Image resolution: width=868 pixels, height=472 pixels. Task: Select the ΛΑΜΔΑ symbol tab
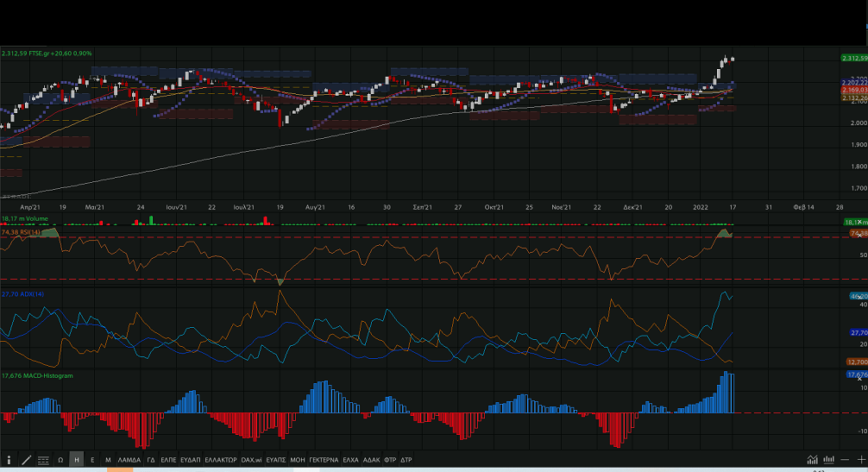click(128, 460)
